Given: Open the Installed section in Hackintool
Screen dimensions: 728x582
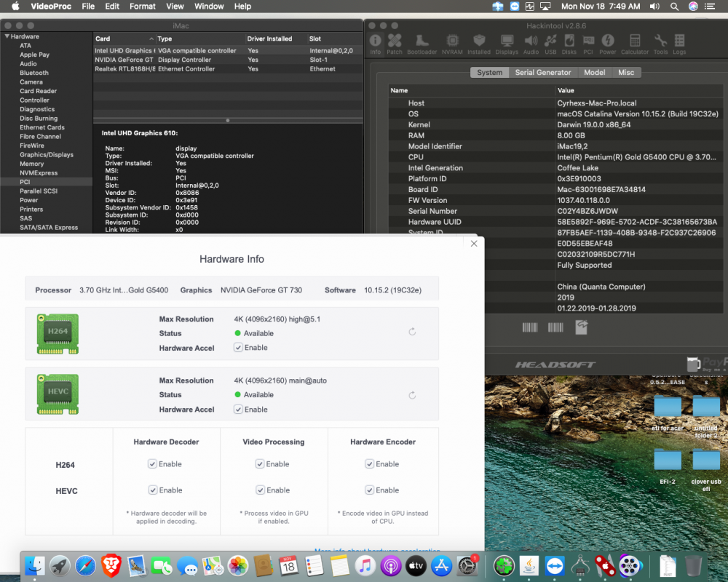Looking at the screenshot, I should coord(479,44).
